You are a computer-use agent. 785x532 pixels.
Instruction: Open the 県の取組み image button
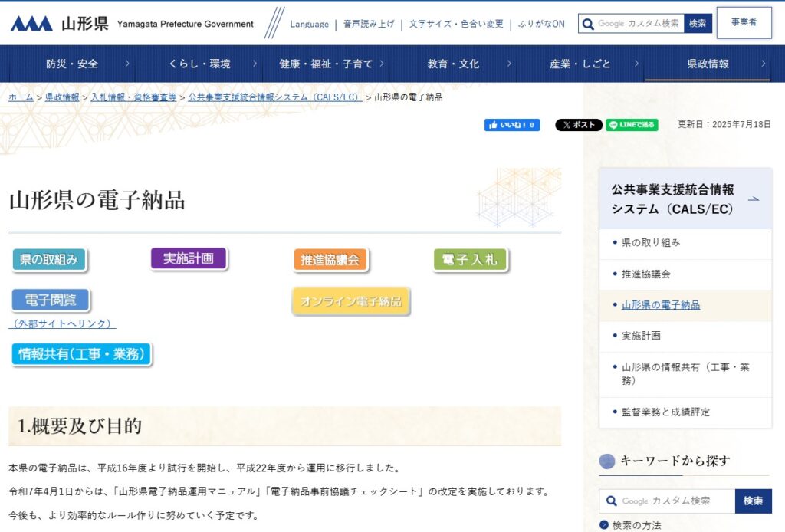click(49, 260)
